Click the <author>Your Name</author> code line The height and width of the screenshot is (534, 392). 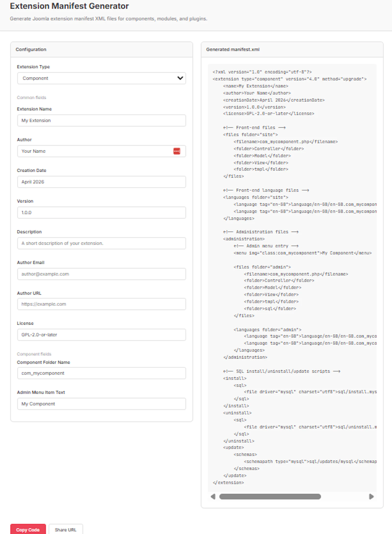click(x=257, y=93)
